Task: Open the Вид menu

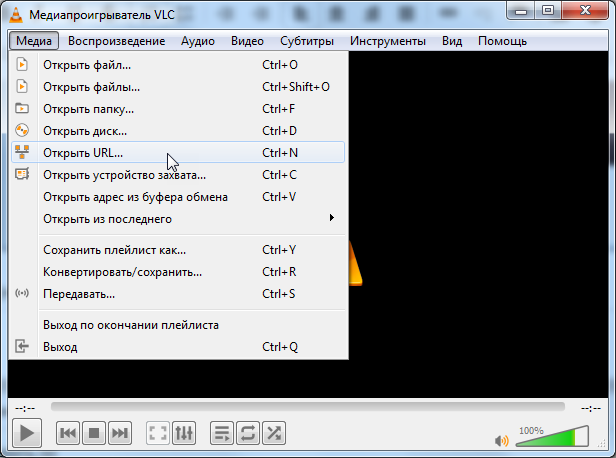Action: coord(452,41)
